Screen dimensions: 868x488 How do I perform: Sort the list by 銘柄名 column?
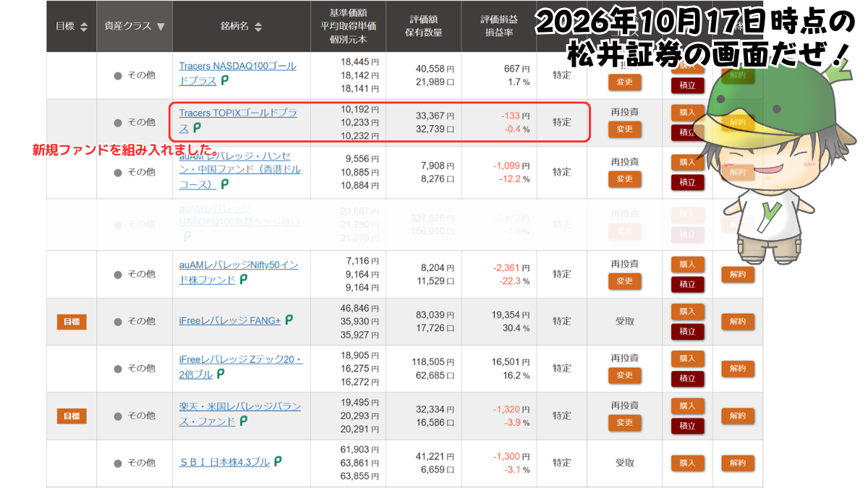point(258,27)
